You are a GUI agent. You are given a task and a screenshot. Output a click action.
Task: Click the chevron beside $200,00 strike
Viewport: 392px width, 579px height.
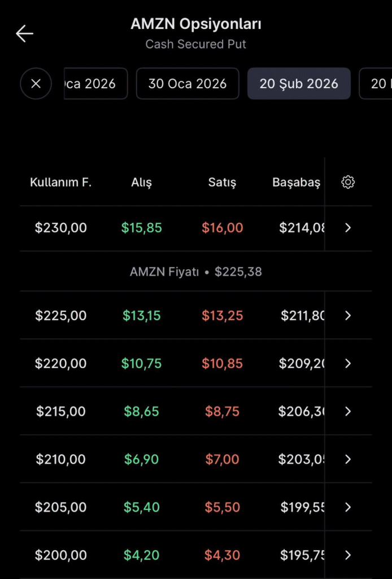(x=348, y=555)
